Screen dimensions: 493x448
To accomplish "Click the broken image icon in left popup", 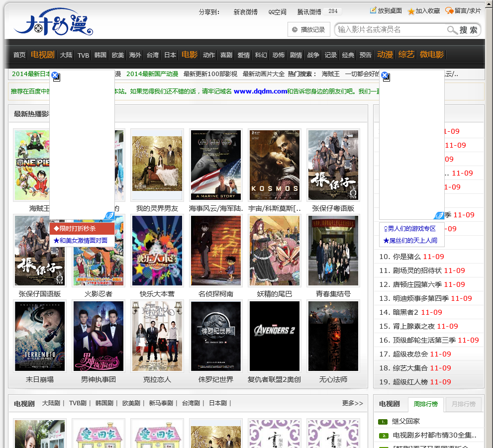I will pos(57,78).
